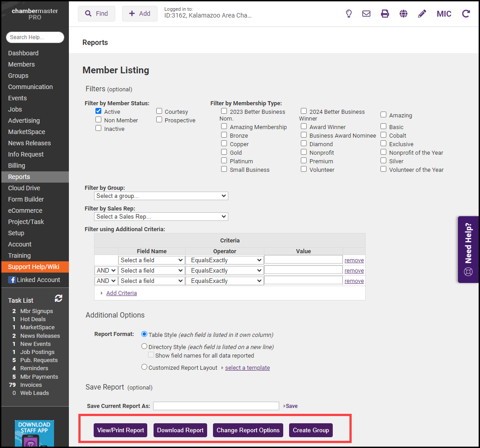Click the Add Criteria link

point(121,293)
